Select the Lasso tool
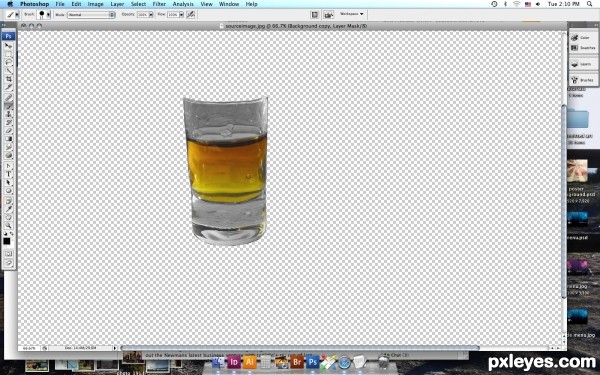The height and width of the screenshot is (375, 600). (x=8, y=62)
